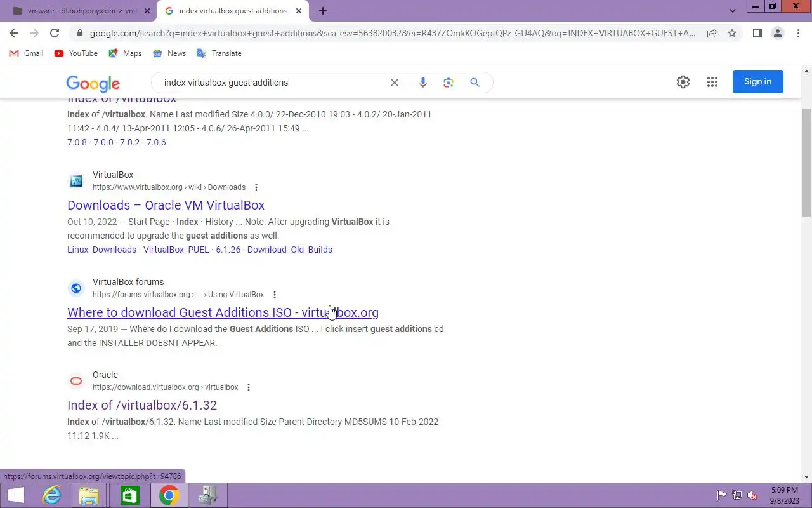The height and width of the screenshot is (508, 812).
Task: Launch Internet Explorer from taskbar
Action: coord(51,495)
